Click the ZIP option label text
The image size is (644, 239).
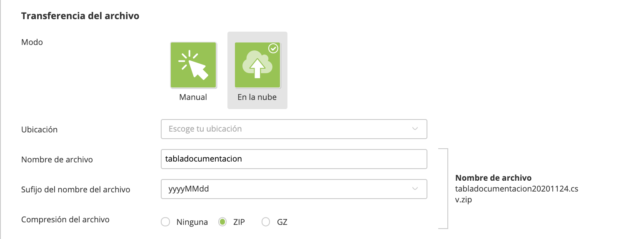point(239,222)
